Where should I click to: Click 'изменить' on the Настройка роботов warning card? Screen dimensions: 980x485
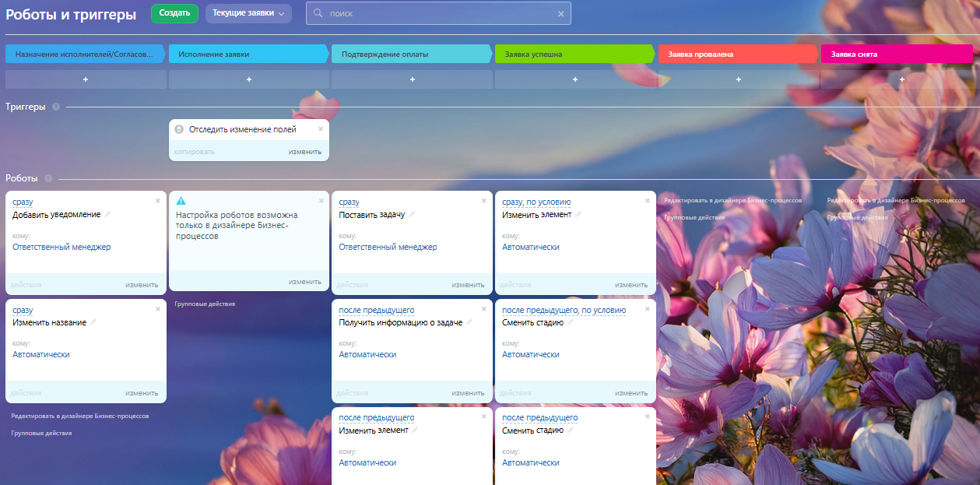tap(305, 282)
